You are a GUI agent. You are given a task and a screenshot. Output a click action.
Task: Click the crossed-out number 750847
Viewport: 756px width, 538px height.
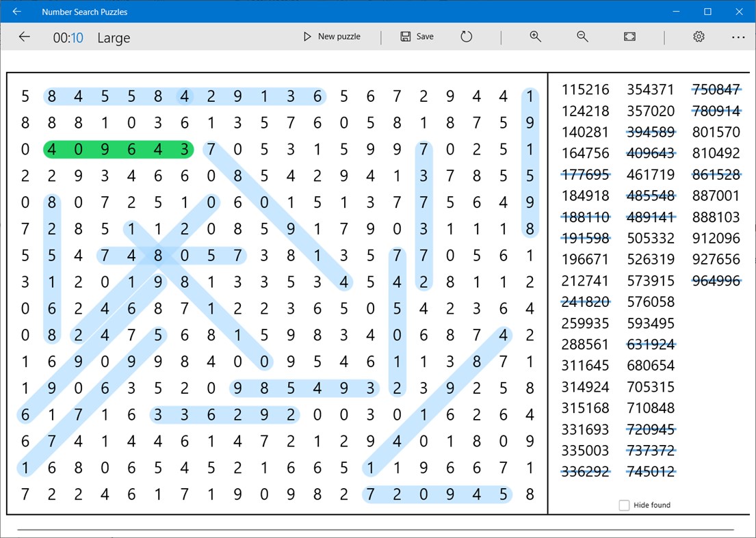(x=716, y=90)
